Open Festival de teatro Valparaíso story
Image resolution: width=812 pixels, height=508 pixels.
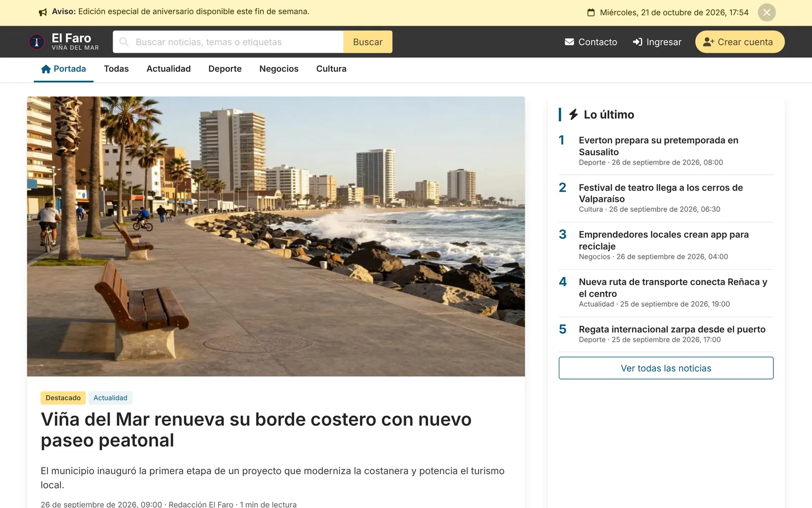[660, 193]
